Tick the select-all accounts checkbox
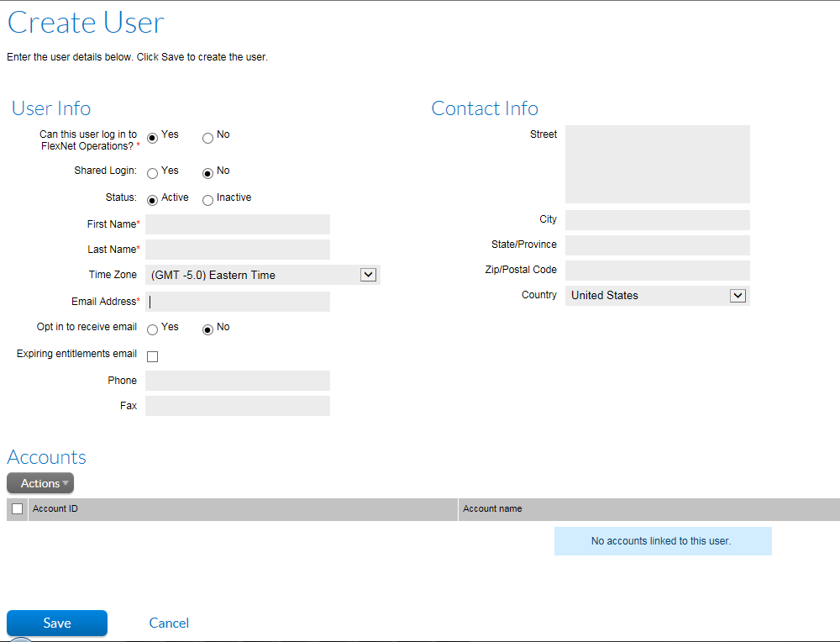 point(17,508)
